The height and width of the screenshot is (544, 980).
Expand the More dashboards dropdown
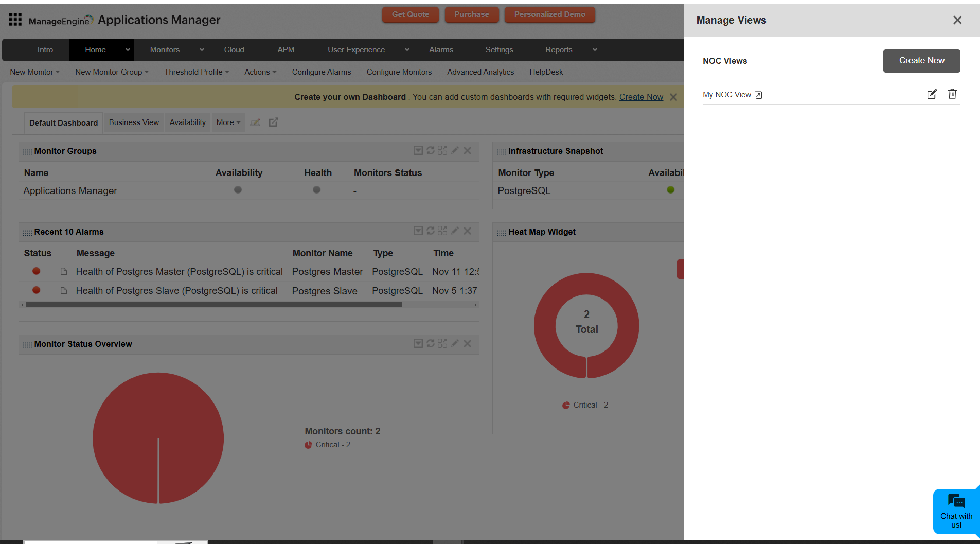(x=228, y=122)
